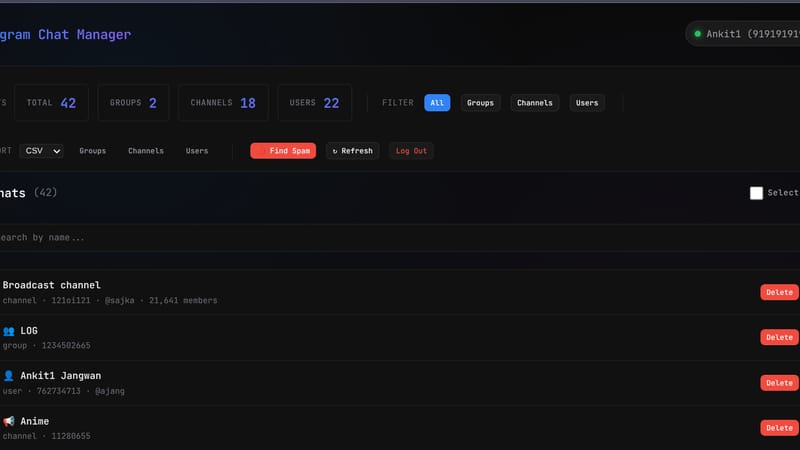Click the chats count (42) label
The width and height of the screenshot is (800, 450).
(x=45, y=193)
